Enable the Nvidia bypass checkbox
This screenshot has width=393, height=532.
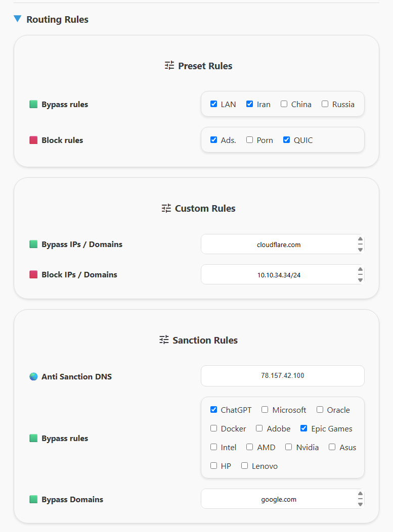click(x=288, y=447)
